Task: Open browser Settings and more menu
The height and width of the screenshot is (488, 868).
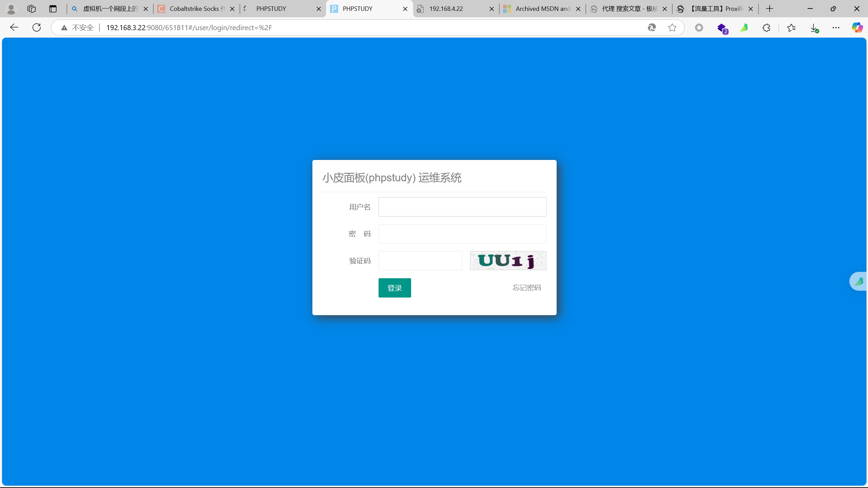Action: pos(835,27)
